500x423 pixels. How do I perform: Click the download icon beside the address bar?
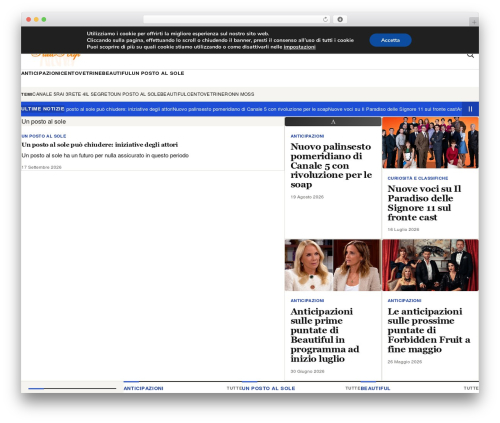[x=340, y=19]
